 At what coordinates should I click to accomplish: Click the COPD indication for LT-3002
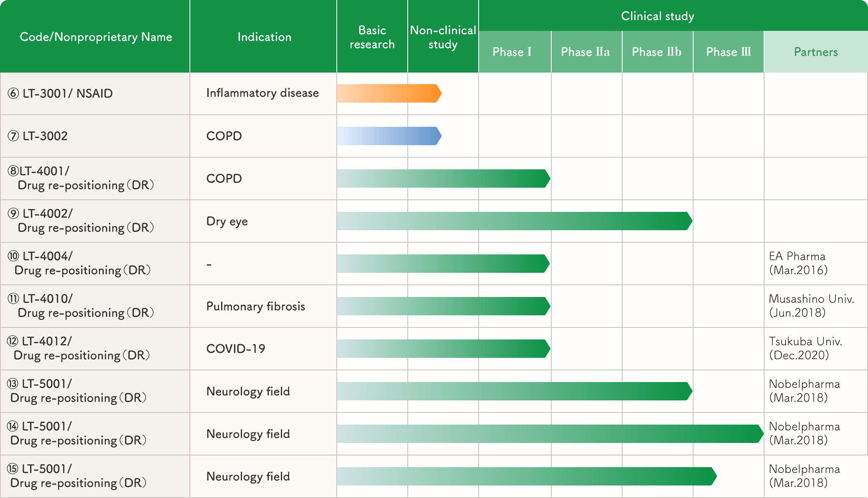click(x=224, y=136)
